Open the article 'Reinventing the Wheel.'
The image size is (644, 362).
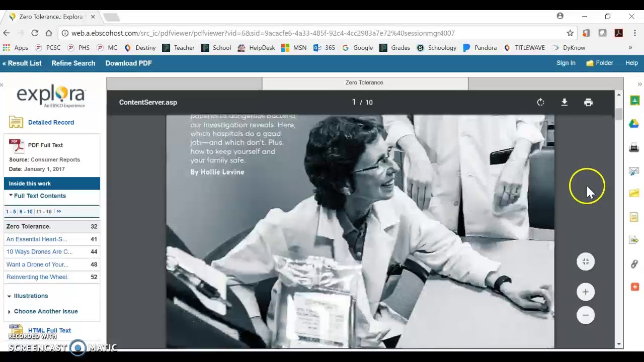[x=37, y=277]
